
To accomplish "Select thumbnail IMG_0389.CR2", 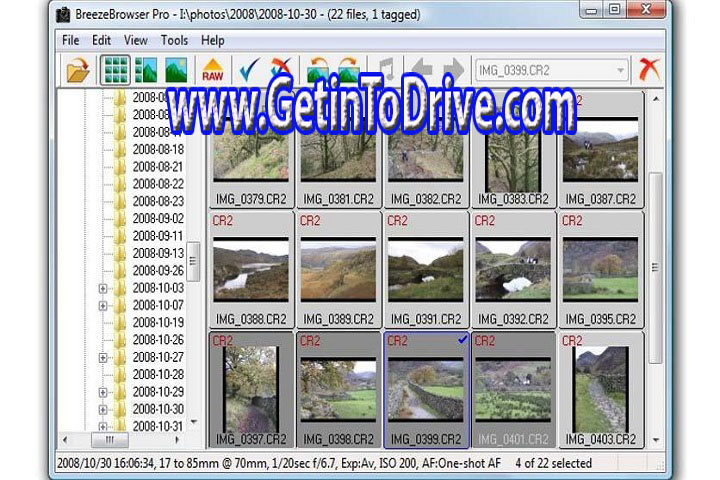I will 338,270.
